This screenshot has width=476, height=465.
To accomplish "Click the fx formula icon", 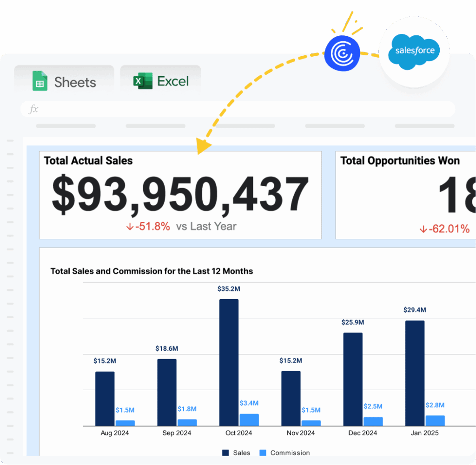I will coord(33,109).
